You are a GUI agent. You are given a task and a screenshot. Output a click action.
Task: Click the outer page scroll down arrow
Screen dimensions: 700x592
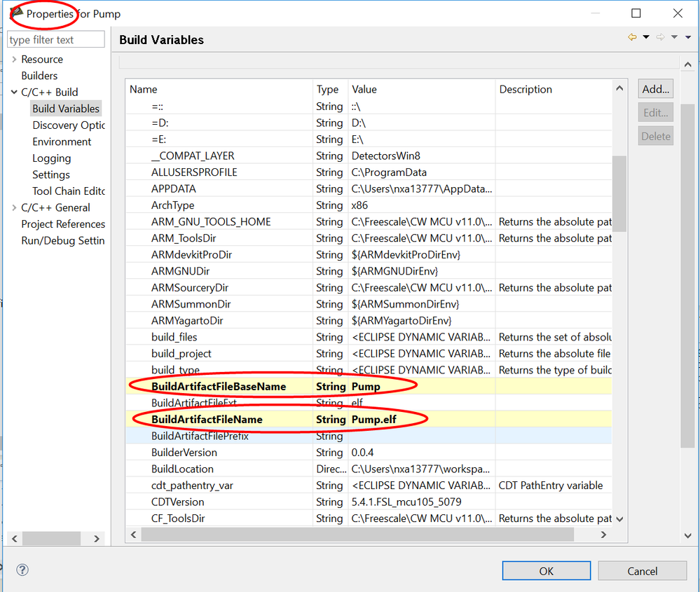pos(688,535)
